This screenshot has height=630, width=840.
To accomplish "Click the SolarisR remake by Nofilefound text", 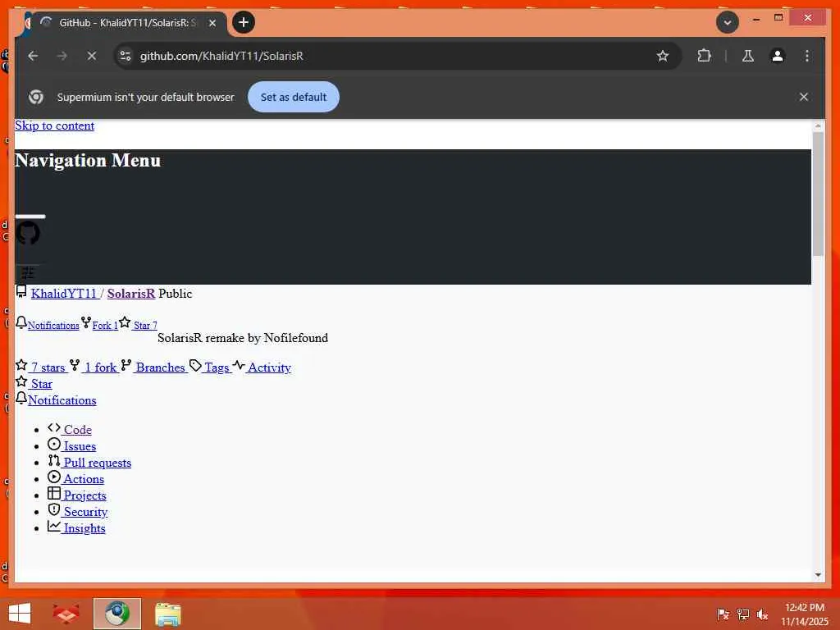I will click(x=243, y=338).
